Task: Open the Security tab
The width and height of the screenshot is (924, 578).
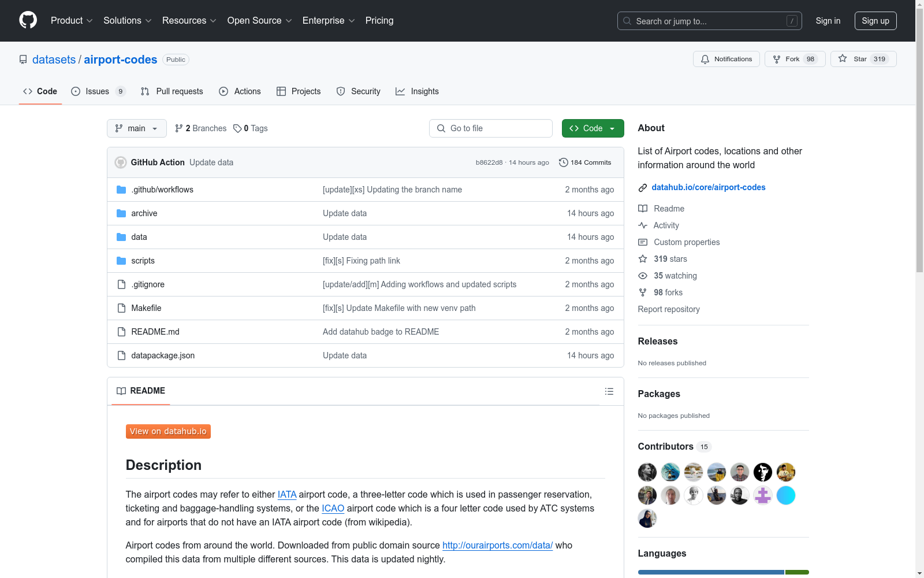Action: tap(359, 91)
